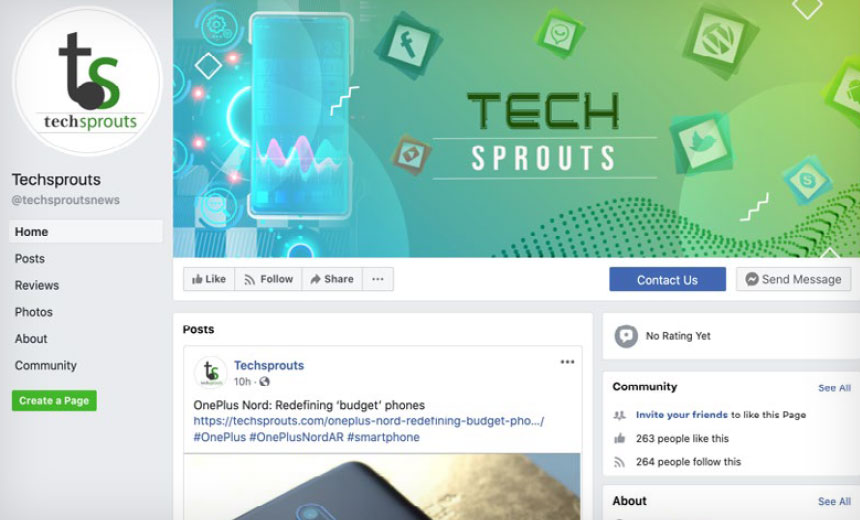860x520 pixels.
Task: Open the techsprouts.com OnePlus Nord article link
Action: 369,421
